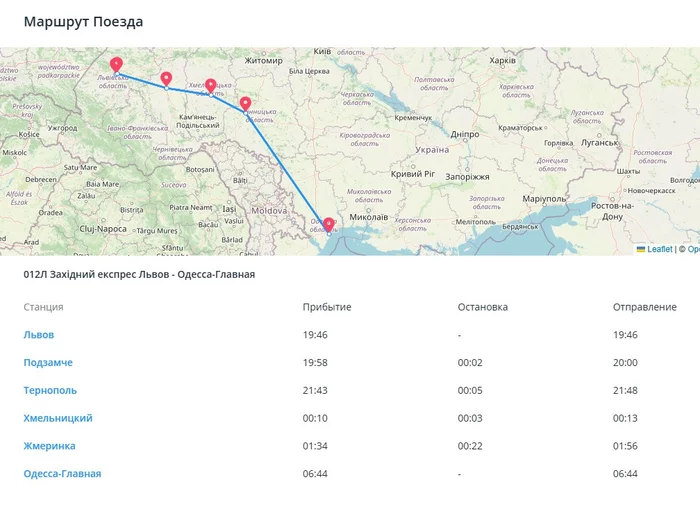Open the Leaflet attribution link
This screenshot has width=700, height=523.
pos(659,249)
